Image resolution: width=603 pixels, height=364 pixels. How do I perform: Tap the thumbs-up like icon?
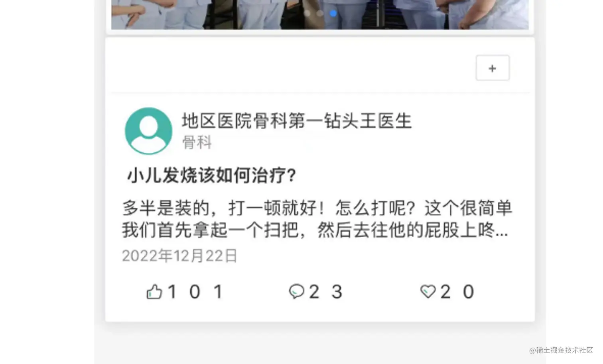154,292
